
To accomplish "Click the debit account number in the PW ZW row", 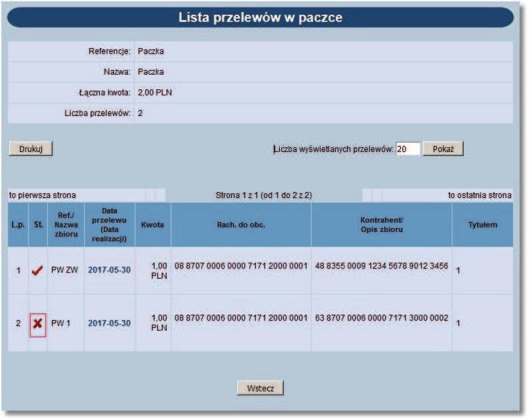I will tap(241, 266).
